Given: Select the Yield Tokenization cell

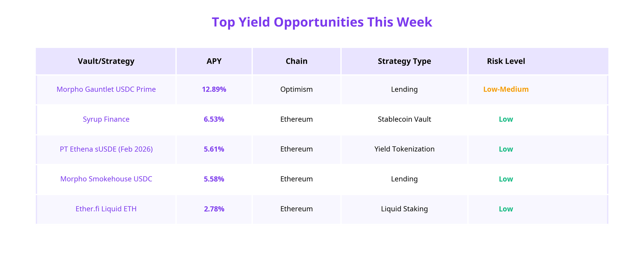Looking at the screenshot, I should 404,149.
